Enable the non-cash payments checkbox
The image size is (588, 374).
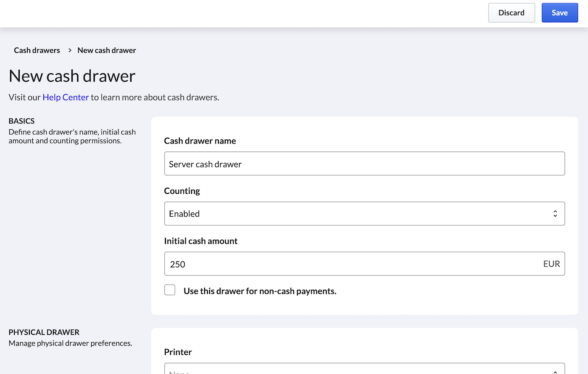click(170, 290)
